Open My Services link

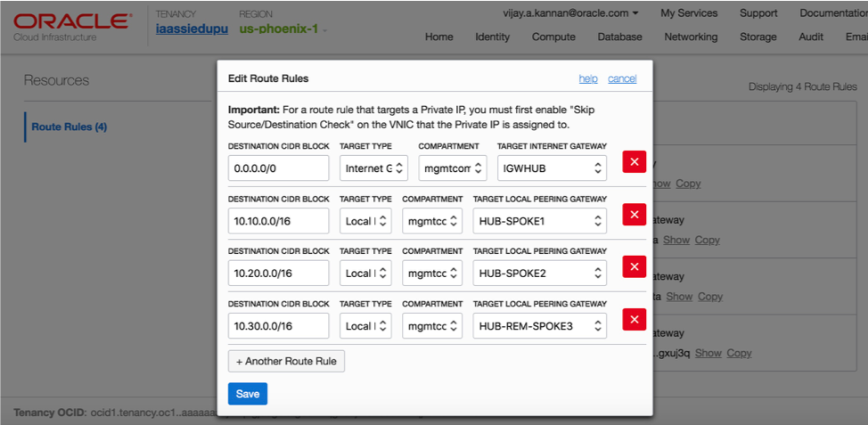(x=689, y=12)
